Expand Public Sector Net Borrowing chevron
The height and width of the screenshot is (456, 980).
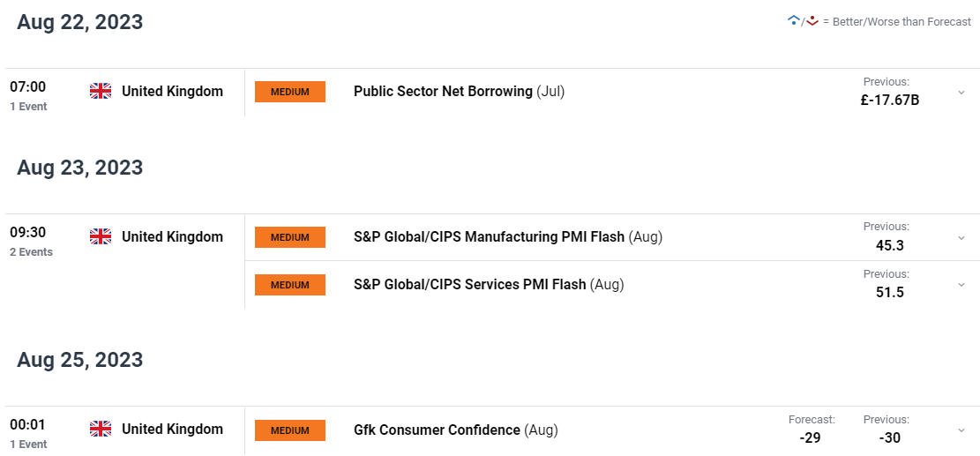[x=961, y=93]
